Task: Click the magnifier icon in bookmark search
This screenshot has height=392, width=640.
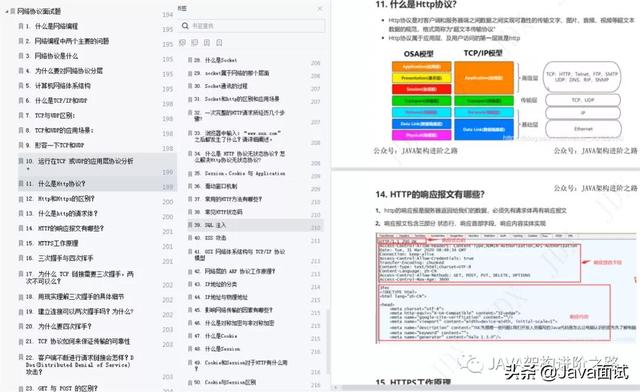Action: point(185,26)
